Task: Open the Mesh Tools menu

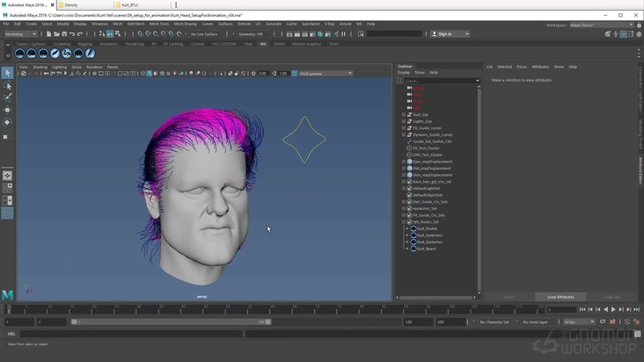Action: 159,24
